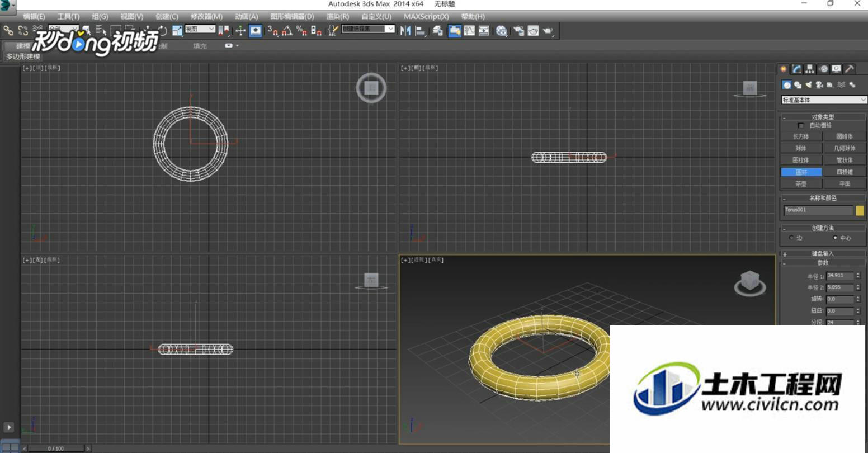Click the 长方体 button

coord(801,136)
